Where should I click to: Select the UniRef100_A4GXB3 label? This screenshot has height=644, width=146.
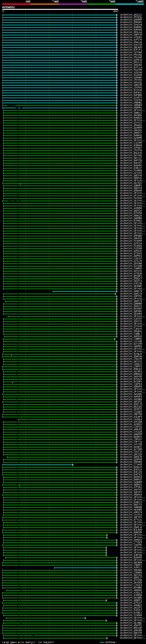tap(131, 65)
